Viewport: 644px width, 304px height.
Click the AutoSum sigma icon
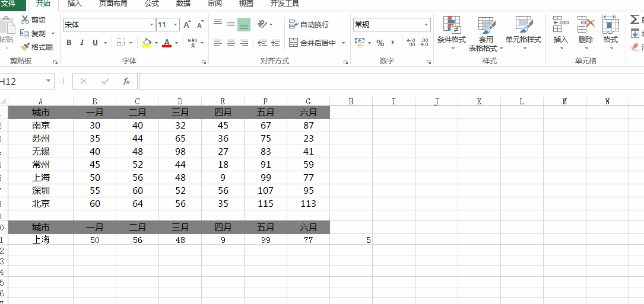tap(635, 19)
